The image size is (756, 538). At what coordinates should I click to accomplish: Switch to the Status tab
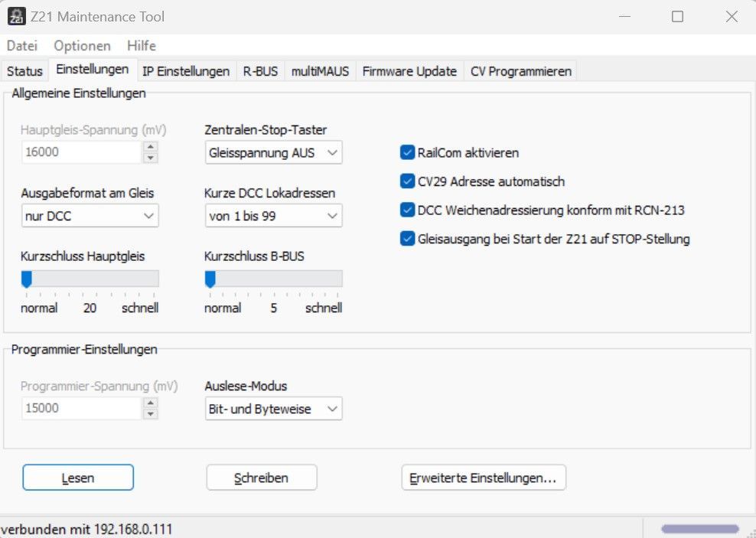coord(24,71)
